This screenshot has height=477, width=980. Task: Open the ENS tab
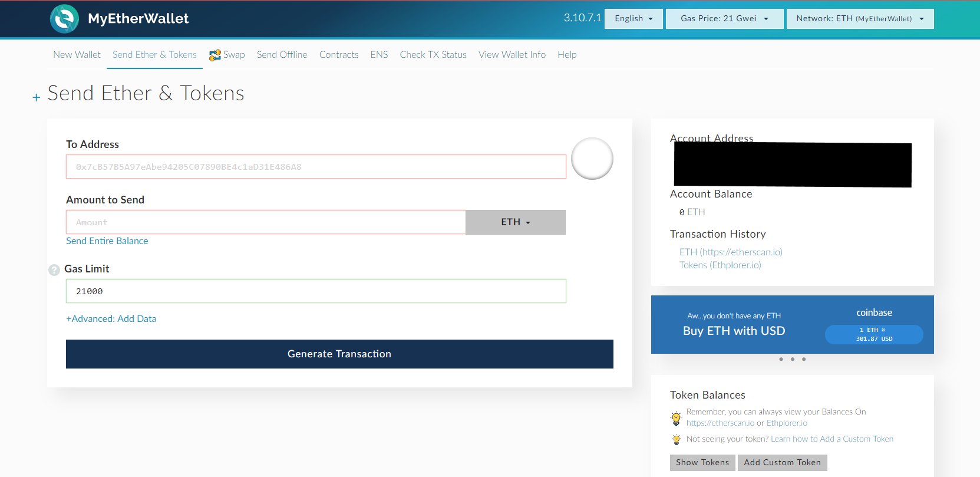pos(379,54)
